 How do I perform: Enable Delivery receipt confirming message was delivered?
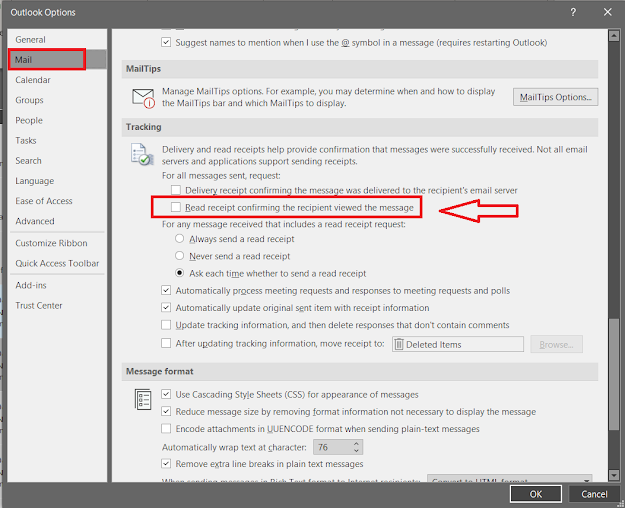coord(176,190)
